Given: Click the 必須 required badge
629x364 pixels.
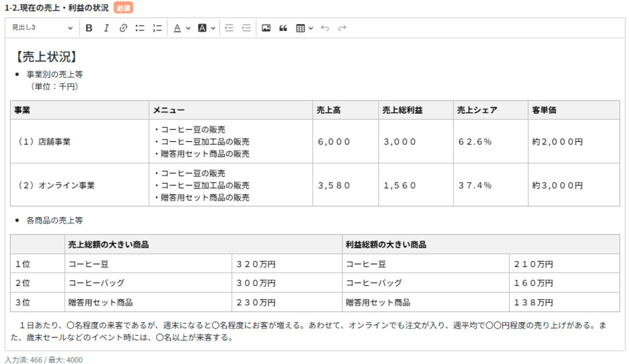Looking at the screenshot, I should coord(123,8).
